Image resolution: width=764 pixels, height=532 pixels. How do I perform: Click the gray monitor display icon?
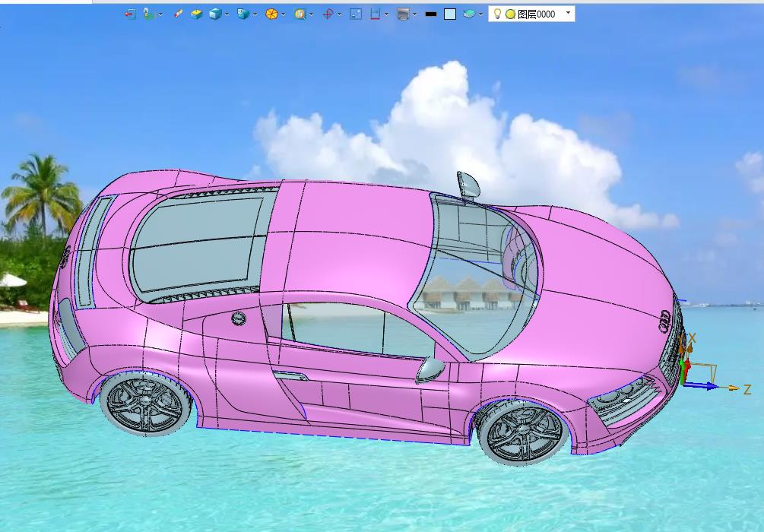[403, 14]
